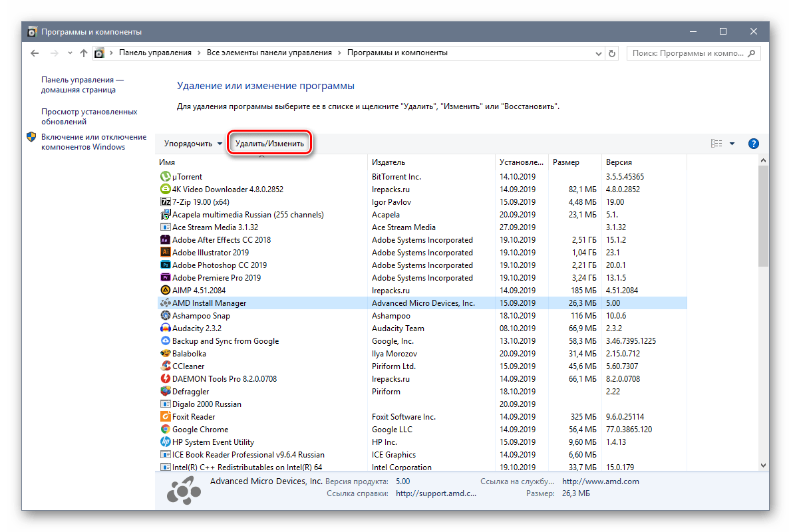Click the Ilya Morozov publisher cell
This screenshot has width=791, height=532.
click(x=395, y=354)
